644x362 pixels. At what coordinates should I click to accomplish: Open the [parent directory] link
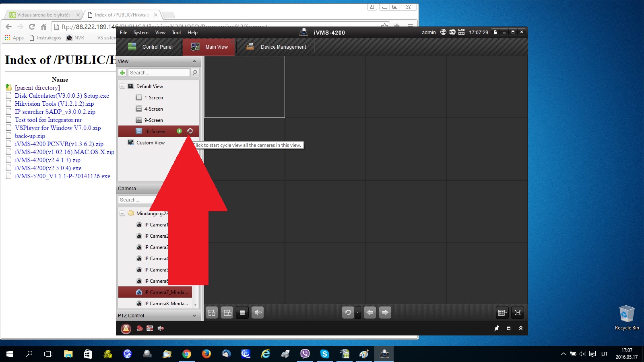coord(37,88)
